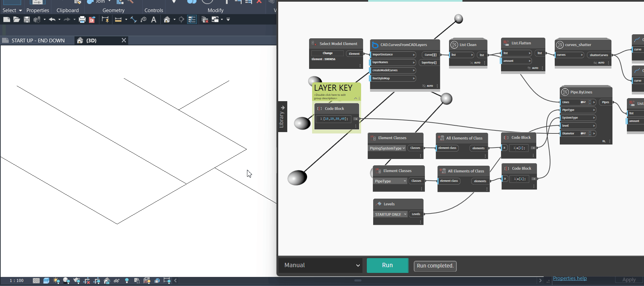Screen dimensions: 644x286
Task: Click the Apply button in Properties
Action: 629,280
